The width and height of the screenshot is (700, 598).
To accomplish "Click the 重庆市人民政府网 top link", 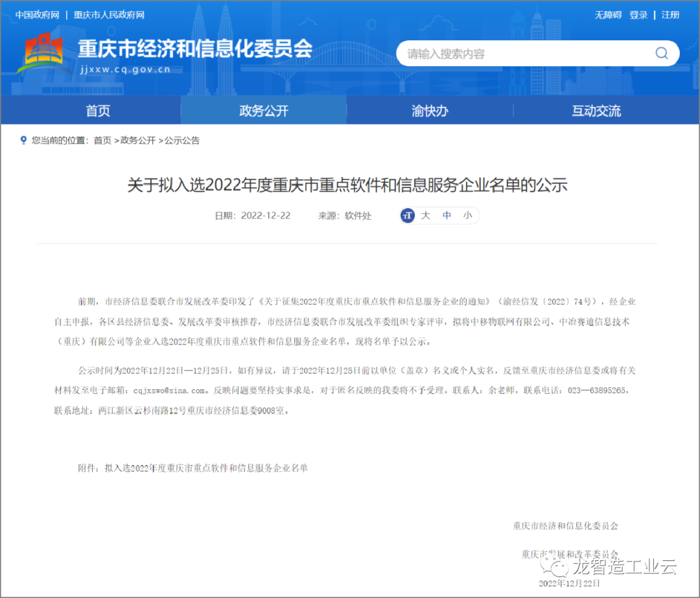I will click(x=109, y=15).
